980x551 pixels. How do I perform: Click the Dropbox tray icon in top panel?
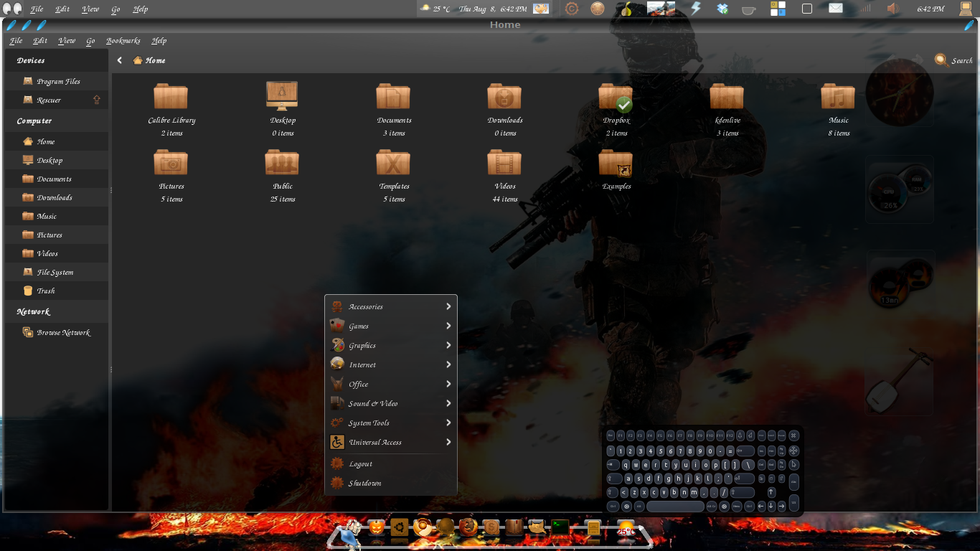point(722,9)
